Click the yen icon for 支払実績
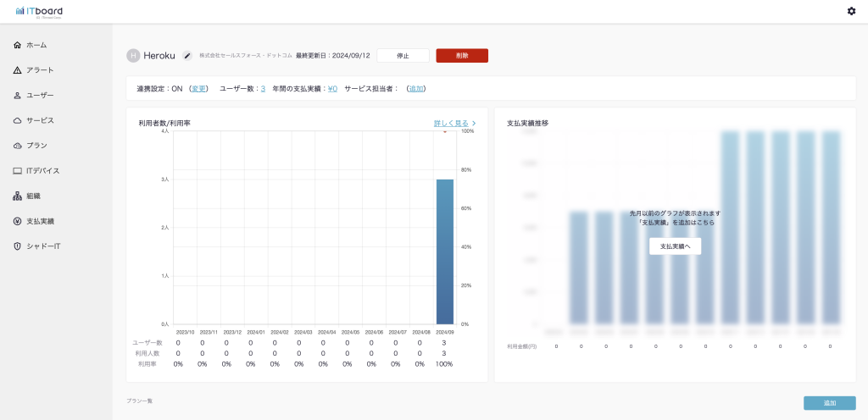The height and width of the screenshot is (420, 868). [17, 221]
